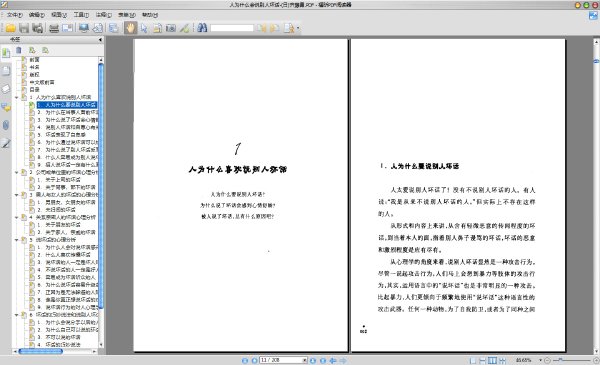This screenshot has width=600, height=365.
Task: Save the document with the floppy icon
Action: (x=24, y=28)
